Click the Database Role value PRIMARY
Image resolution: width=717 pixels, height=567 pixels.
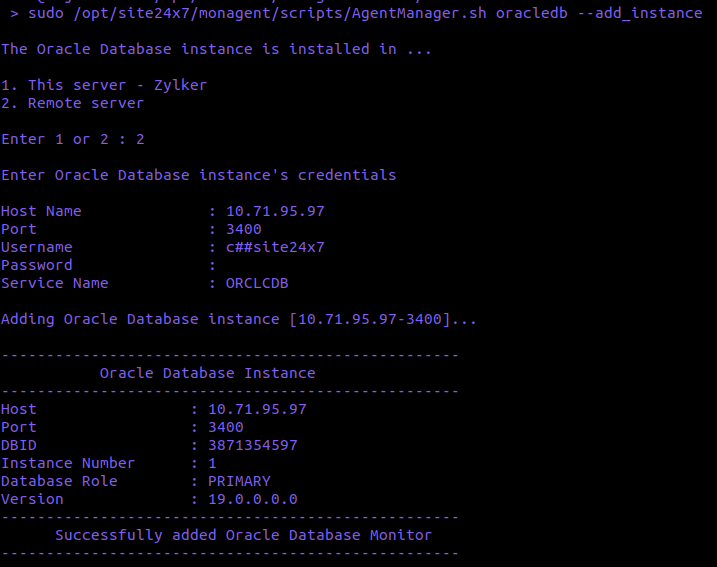(239, 481)
